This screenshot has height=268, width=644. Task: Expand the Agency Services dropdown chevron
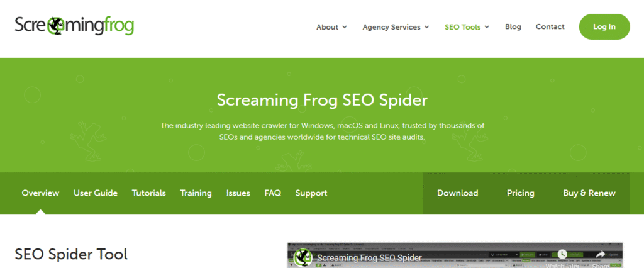pyautogui.click(x=427, y=27)
